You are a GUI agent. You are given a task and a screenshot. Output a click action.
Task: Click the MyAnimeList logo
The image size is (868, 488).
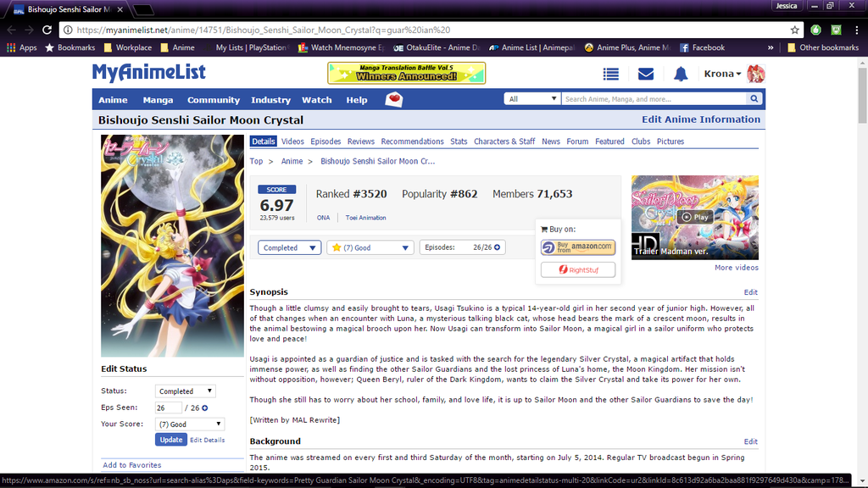click(x=149, y=73)
